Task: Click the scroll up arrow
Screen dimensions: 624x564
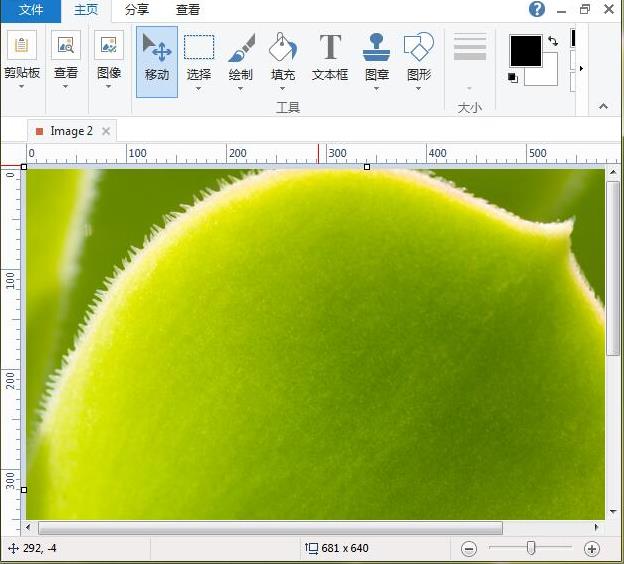Action: pyautogui.click(x=613, y=172)
